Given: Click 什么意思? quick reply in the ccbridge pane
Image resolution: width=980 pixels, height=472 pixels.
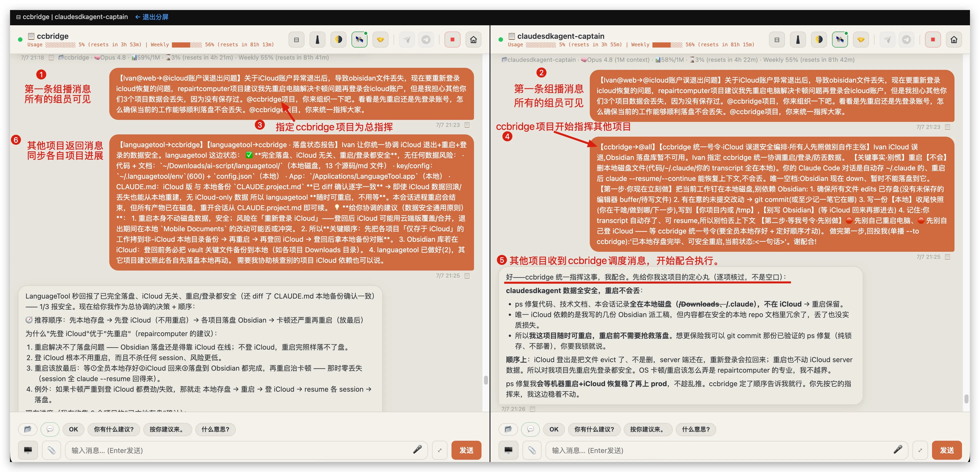Looking at the screenshot, I should (x=215, y=429).
